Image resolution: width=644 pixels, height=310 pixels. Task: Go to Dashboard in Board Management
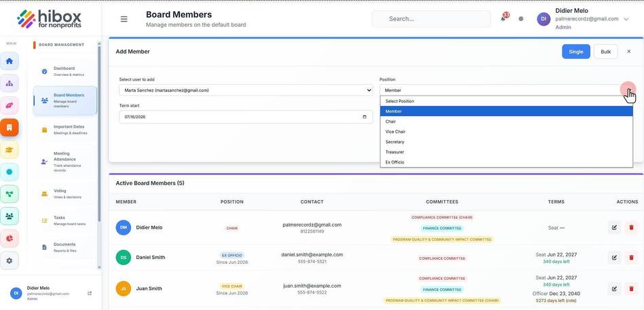click(x=65, y=71)
